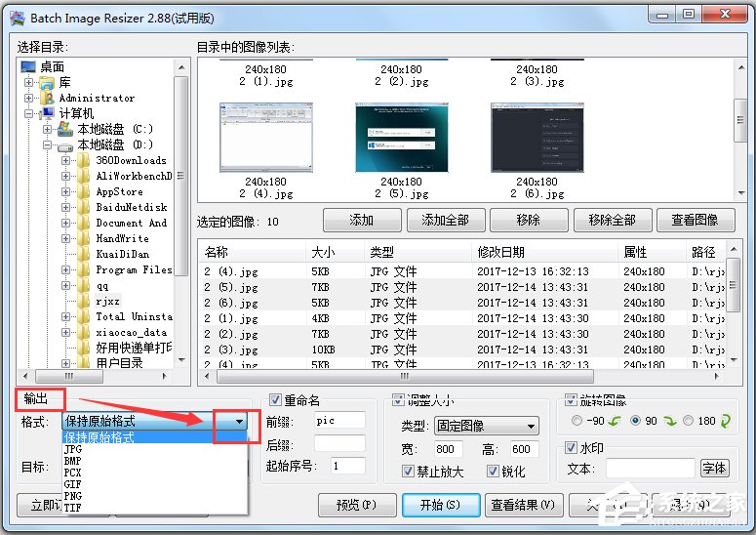Choose JPG from the format list
Image resolution: width=756 pixels, height=535 pixels.
pos(155,449)
